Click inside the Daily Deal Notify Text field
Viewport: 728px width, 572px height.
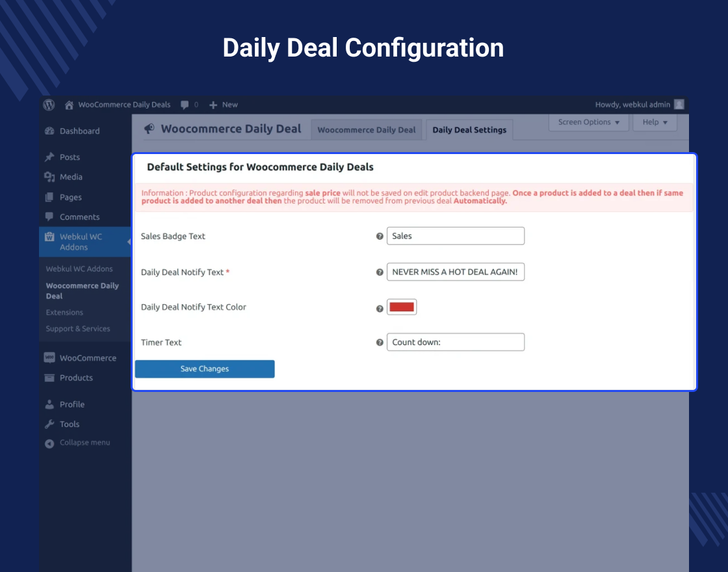(x=456, y=272)
